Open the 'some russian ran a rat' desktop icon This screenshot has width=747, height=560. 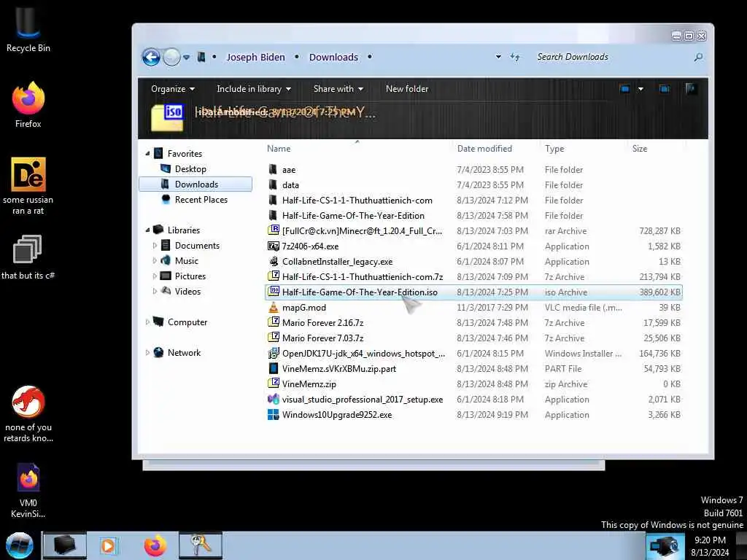(x=28, y=186)
